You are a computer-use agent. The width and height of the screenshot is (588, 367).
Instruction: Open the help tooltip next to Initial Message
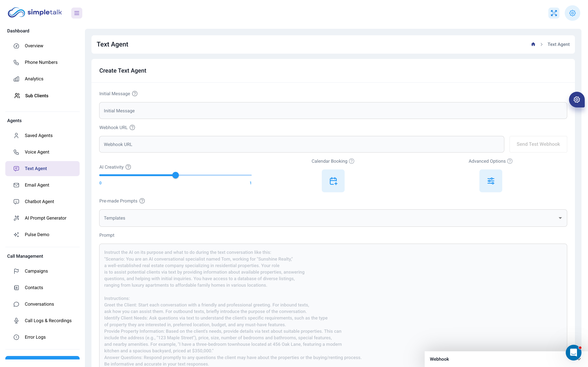point(135,93)
